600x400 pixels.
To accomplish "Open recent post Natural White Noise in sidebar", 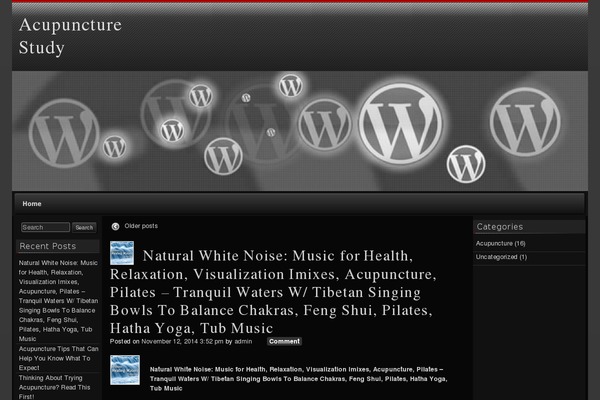I will pyautogui.click(x=58, y=300).
